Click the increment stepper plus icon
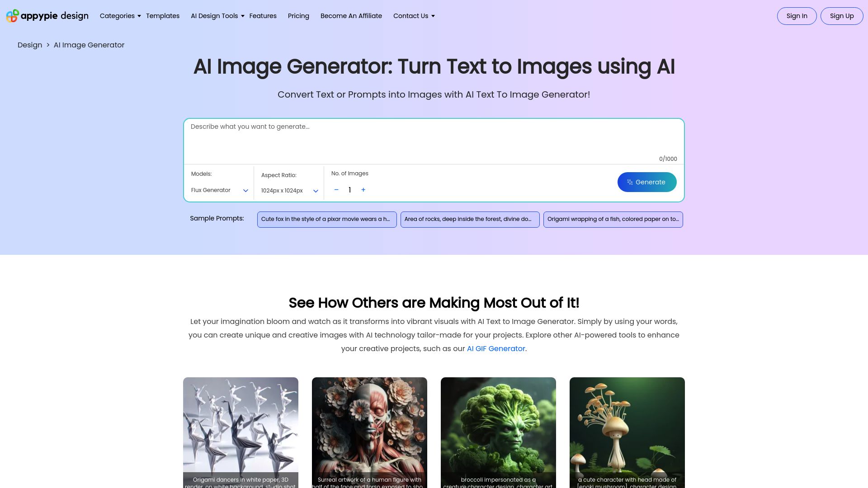 point(363,189)
